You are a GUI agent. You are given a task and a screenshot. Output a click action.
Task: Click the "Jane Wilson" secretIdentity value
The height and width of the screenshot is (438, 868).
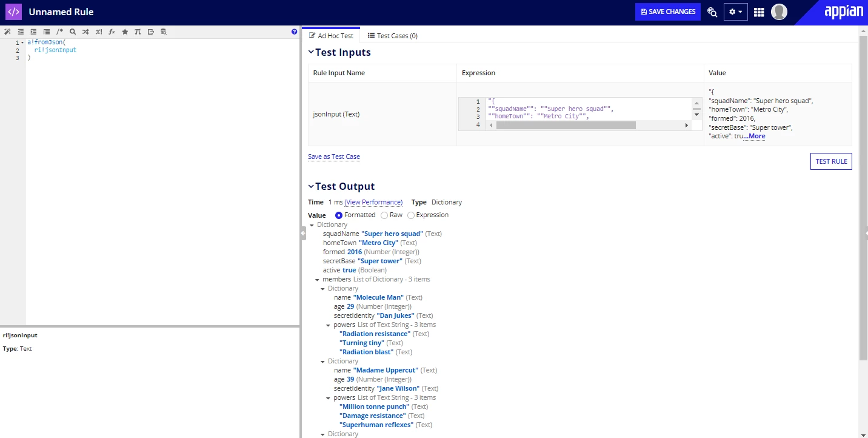(x=398, y=388)
